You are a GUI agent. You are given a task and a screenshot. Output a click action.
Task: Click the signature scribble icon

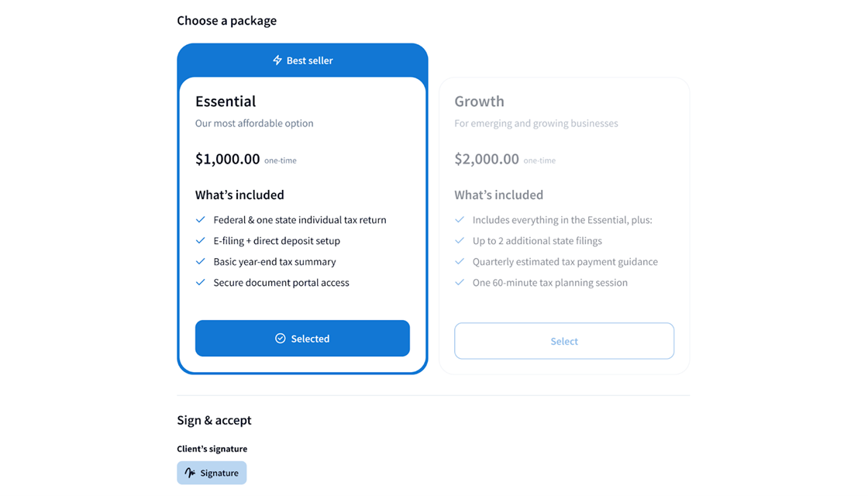click(190, 473)
